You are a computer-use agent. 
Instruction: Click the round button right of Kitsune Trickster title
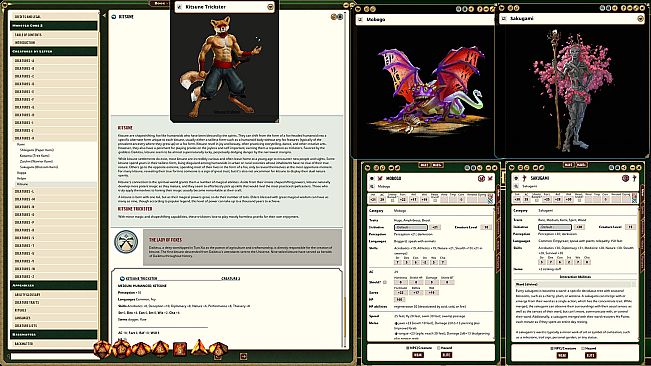pyautogui.click(x=270, y=7)
